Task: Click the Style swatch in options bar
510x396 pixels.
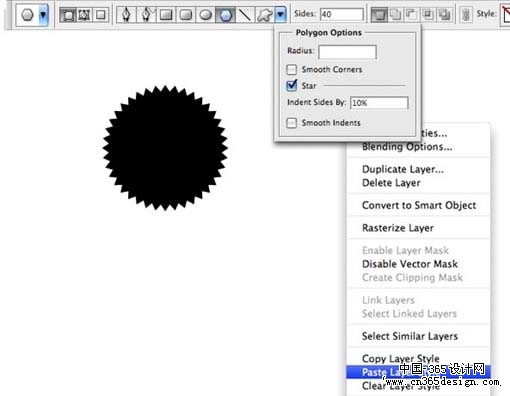Action: pyautogui.click(x=506, y=15)
